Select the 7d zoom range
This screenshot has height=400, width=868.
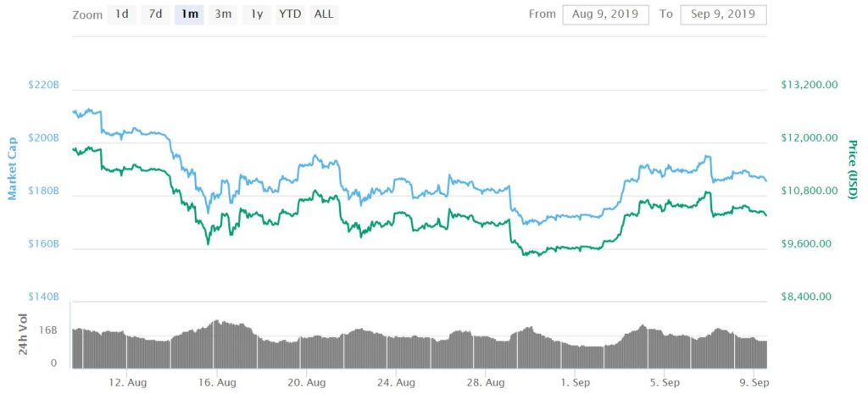pyautogui.click(x=156, y=14)
